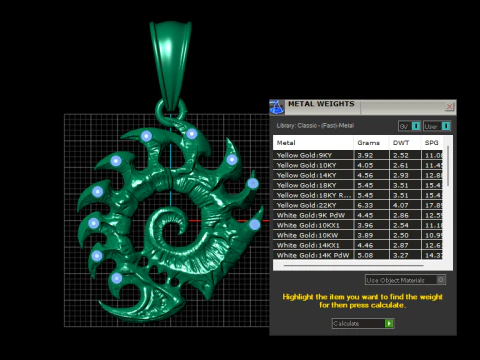Close the Metal Weights dialog

point(449,106)
